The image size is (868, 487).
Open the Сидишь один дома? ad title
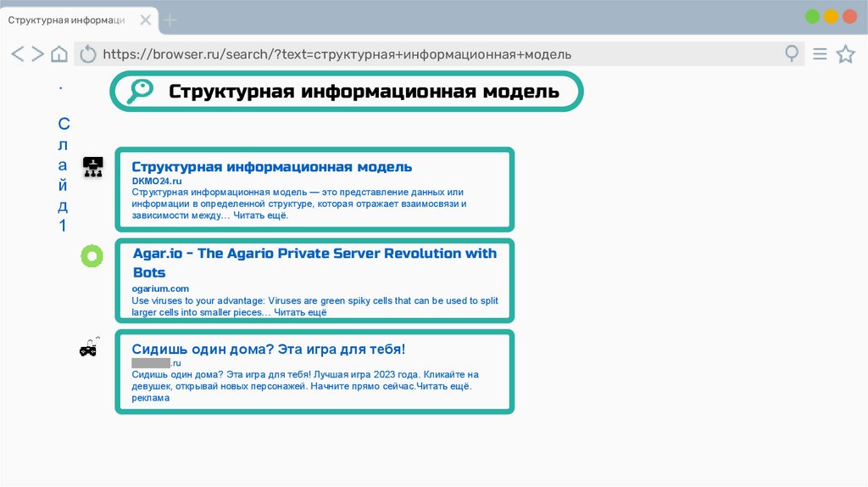click(x=269, y=349)
